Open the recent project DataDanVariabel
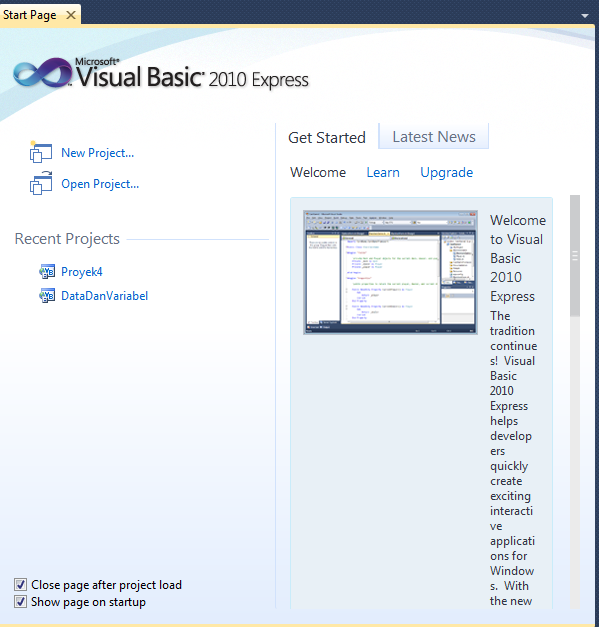This screenshot has width=599, height=627. (x=104, y=296)
